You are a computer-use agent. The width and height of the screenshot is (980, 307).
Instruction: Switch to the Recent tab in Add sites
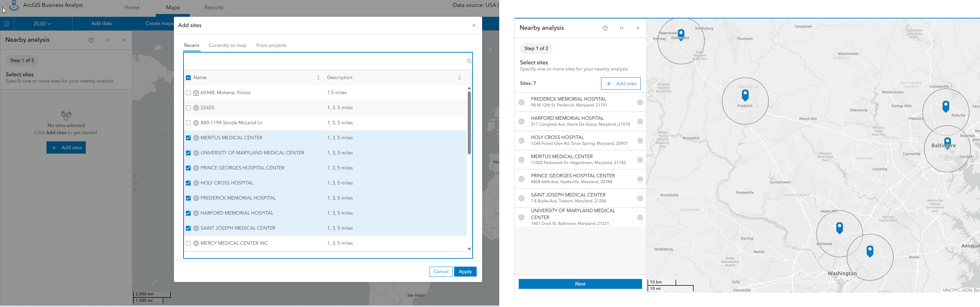[192, 45]
